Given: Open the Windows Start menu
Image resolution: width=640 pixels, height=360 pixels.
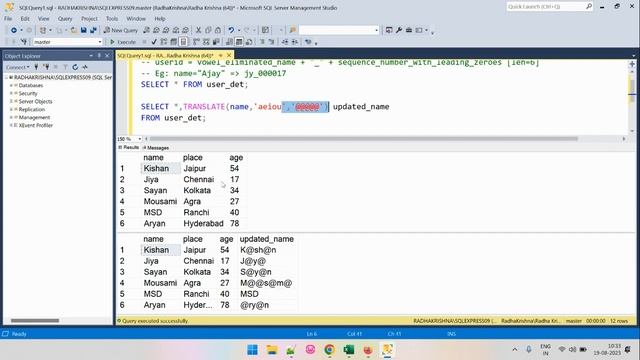Looking at the screenshot, I should [x=253, y=350].
